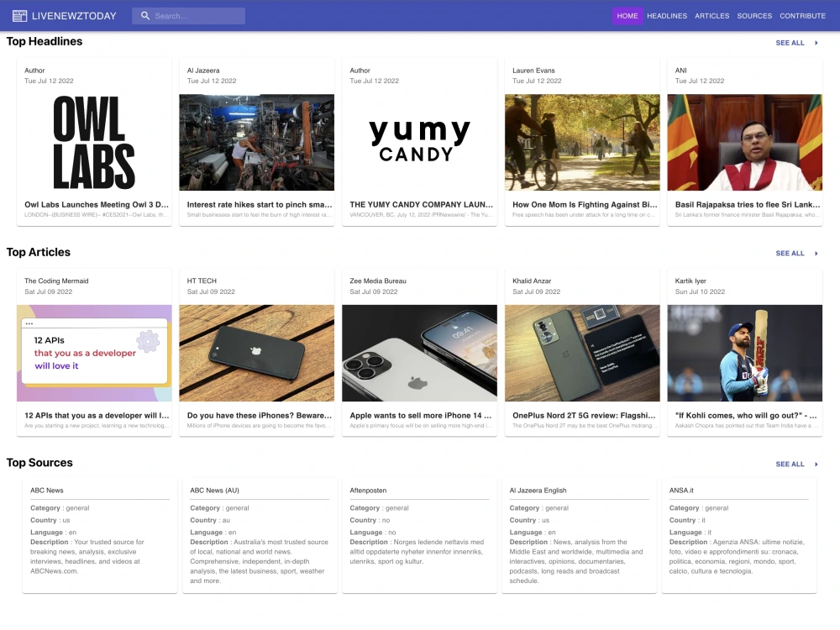Open the '12 APIs' article image
Image resolution: width=840 pixels, height=630 pixels.
tap(94, 353)
